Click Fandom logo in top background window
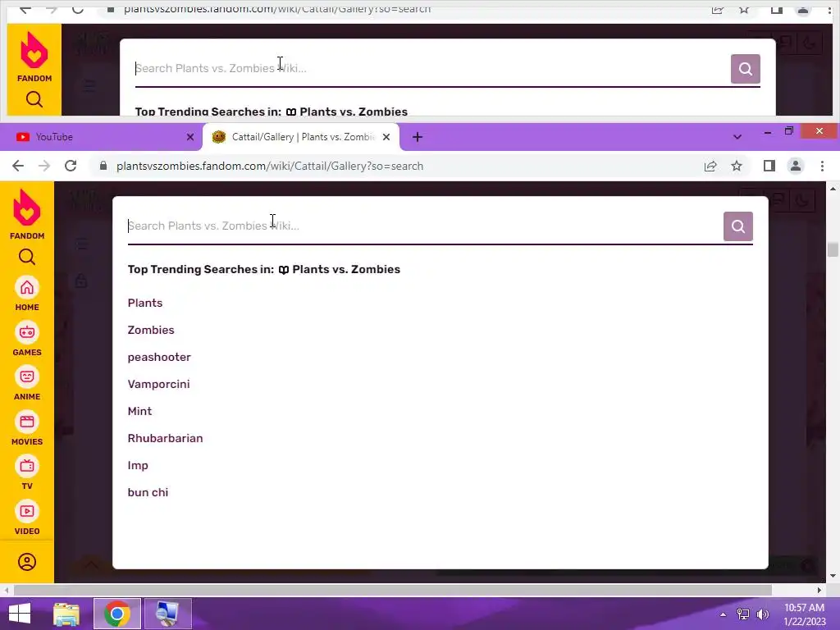This screenshot has width=840, height=630. click(34, 57)
